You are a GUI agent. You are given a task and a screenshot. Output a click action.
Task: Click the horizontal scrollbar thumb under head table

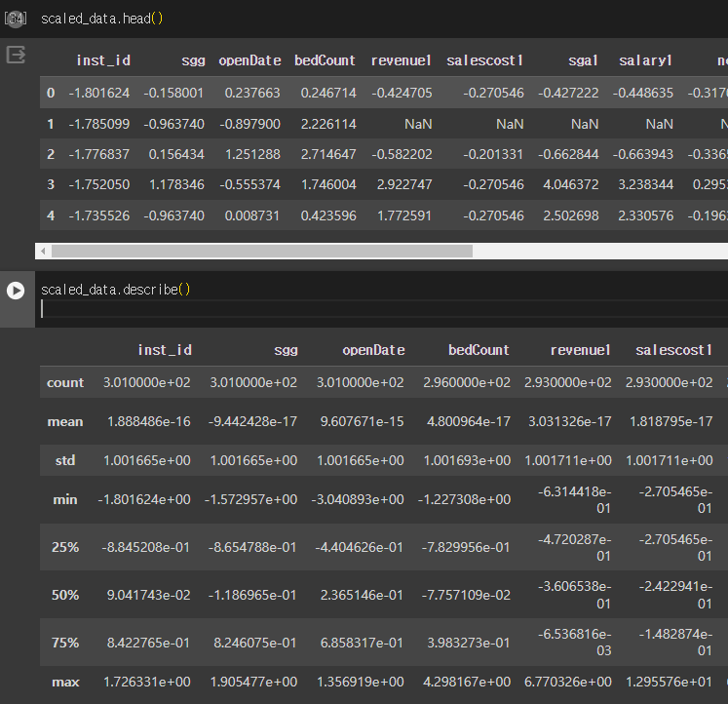coord(262,252)
